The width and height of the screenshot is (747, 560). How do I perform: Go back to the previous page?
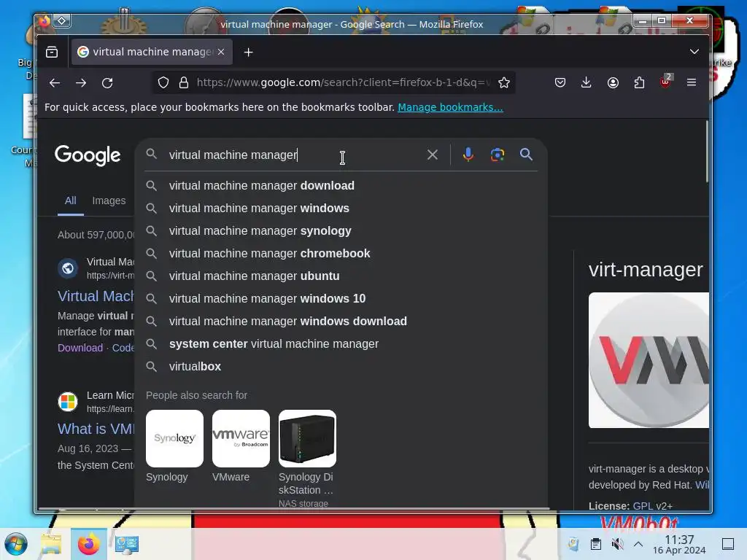pyautogui.click(x=55, y=83)
